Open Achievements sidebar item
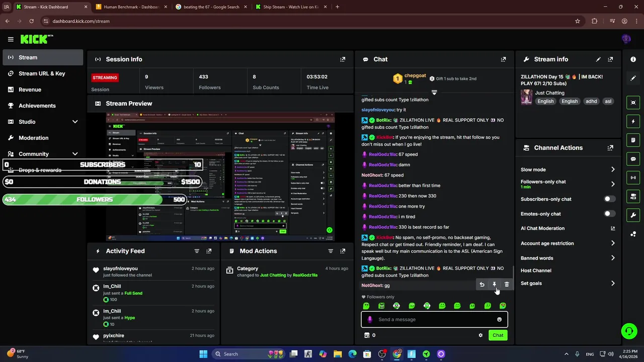This screenshot has width=644, height=362. 43,106
